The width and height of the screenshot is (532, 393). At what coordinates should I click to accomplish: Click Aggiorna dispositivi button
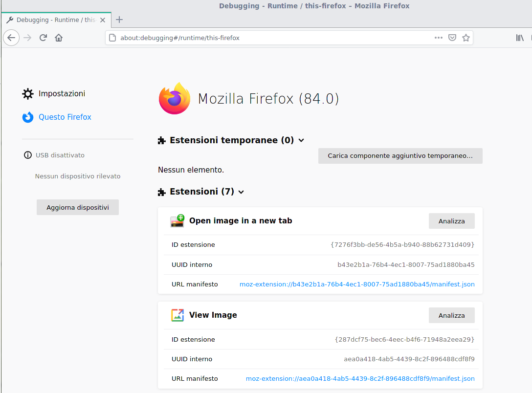pyautogui.click(x=78, y=207)
